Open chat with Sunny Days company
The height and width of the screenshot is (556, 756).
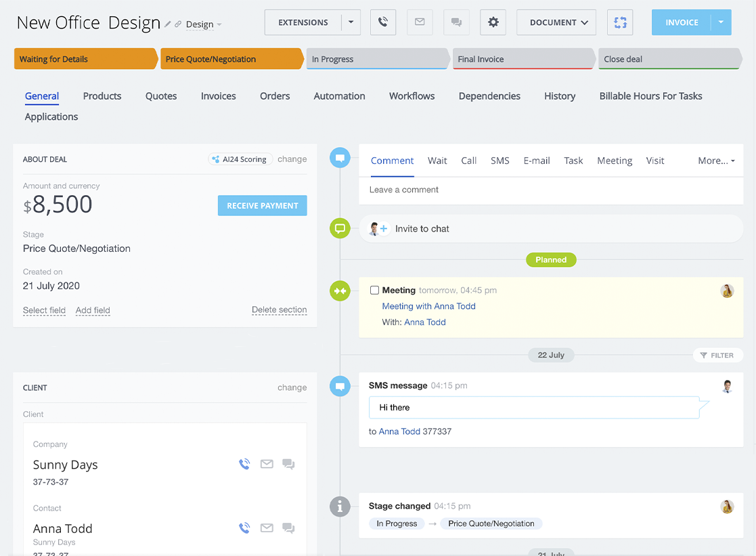click(x=288, y=465)
